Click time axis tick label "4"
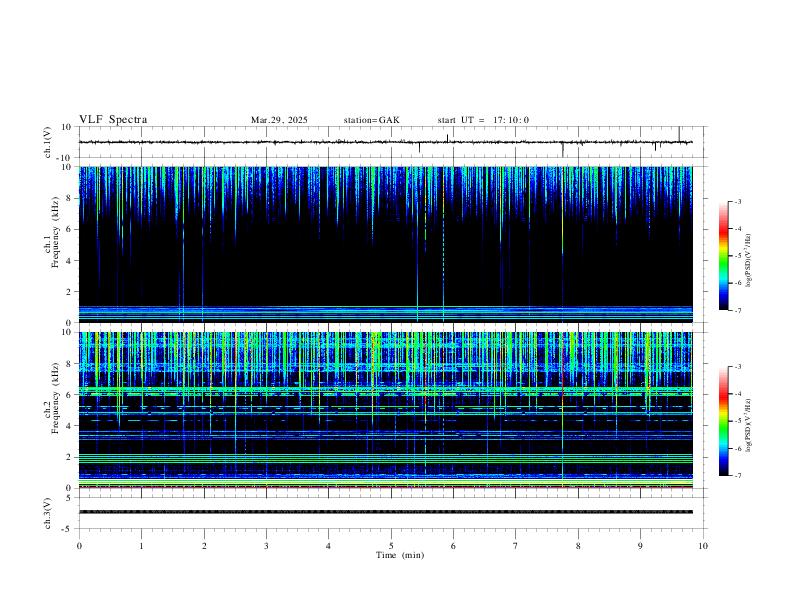This screenshot has width=792, height=612. pyautogui.click(x=329, y=546)
